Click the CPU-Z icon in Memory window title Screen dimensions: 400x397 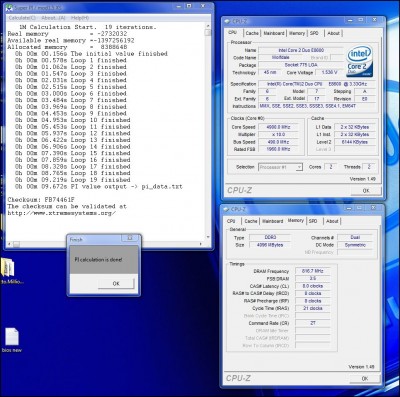pyautogui.click(x=227, y=209)
